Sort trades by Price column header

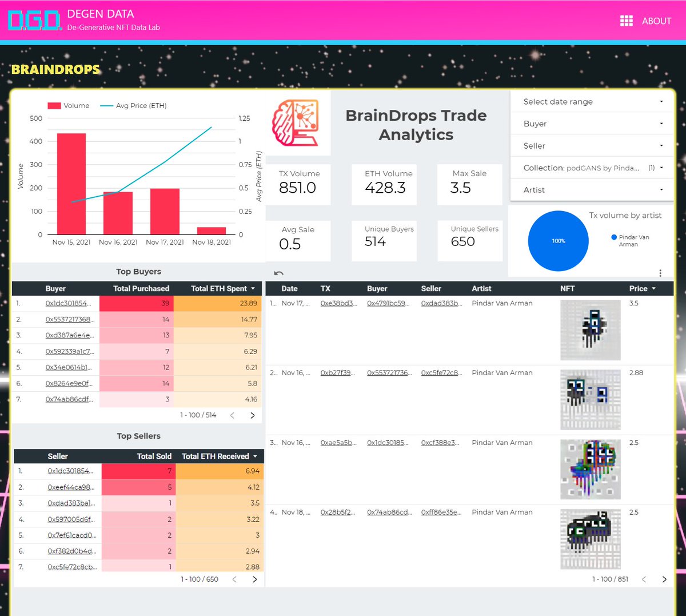(x=639, y=289)
